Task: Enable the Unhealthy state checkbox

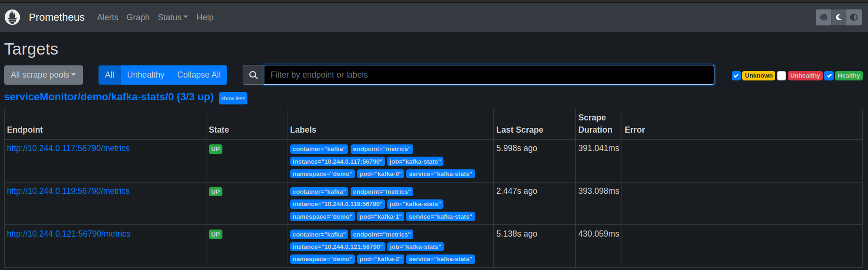Action: [781, 76]
